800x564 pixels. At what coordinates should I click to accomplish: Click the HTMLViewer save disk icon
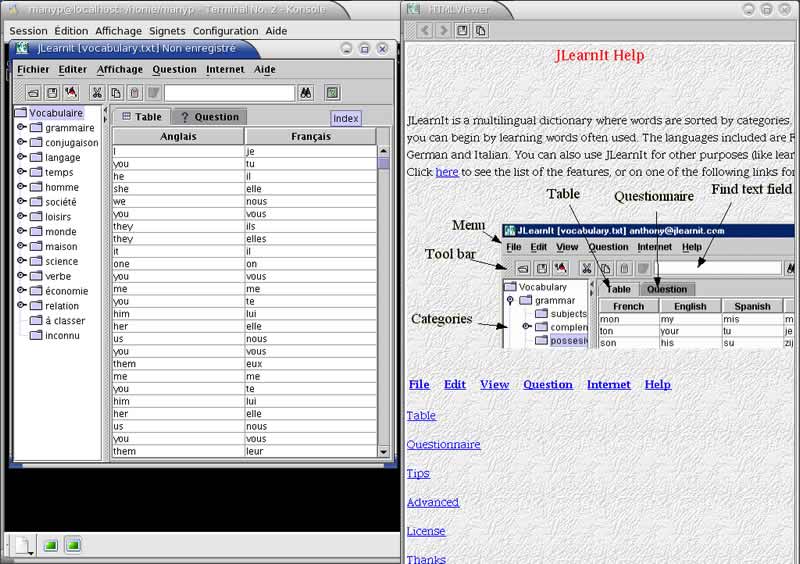coord(462,31)
